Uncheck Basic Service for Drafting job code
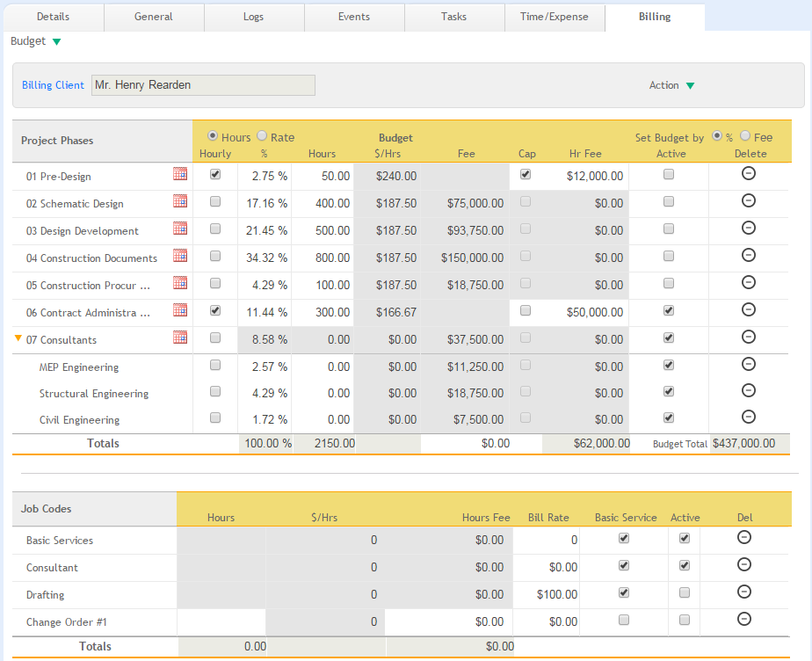 (x=624, y=592)
